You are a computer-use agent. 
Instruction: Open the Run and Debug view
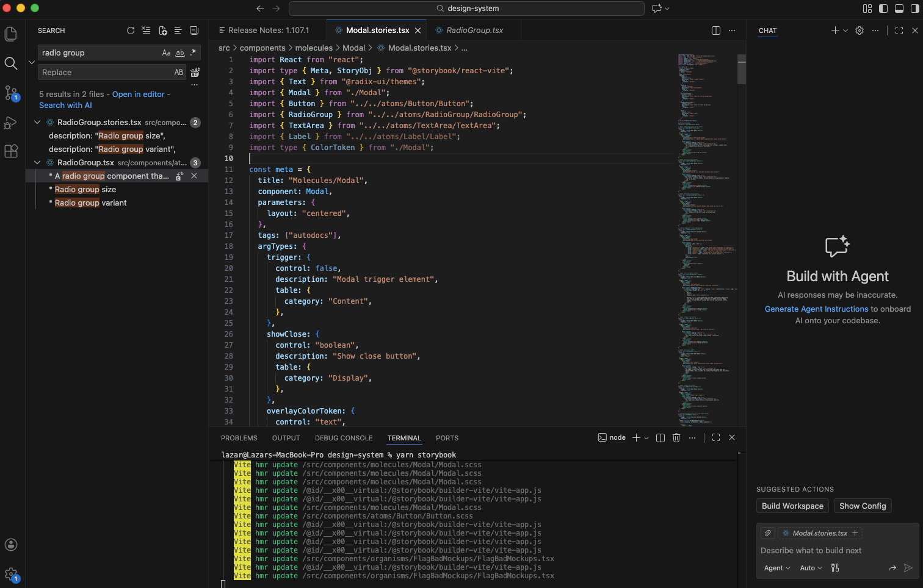tap(11, 123)
